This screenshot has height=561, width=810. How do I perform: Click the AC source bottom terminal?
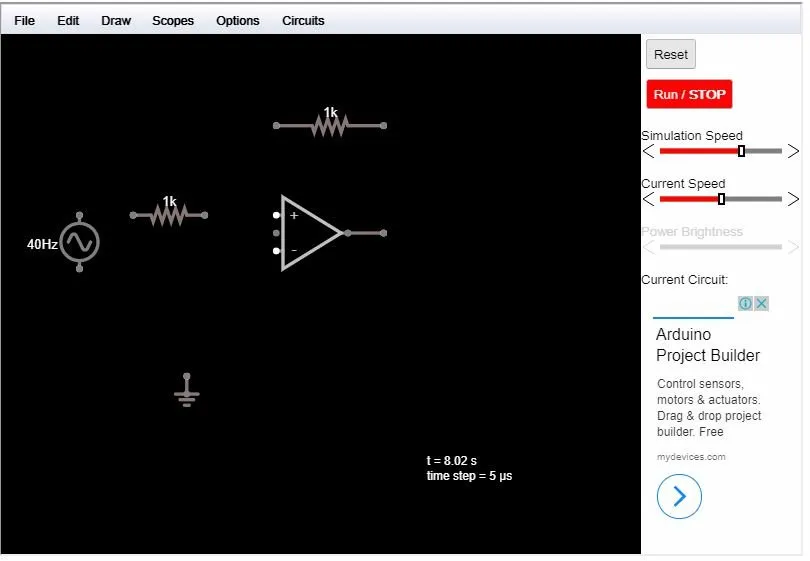tap(80, 269)
